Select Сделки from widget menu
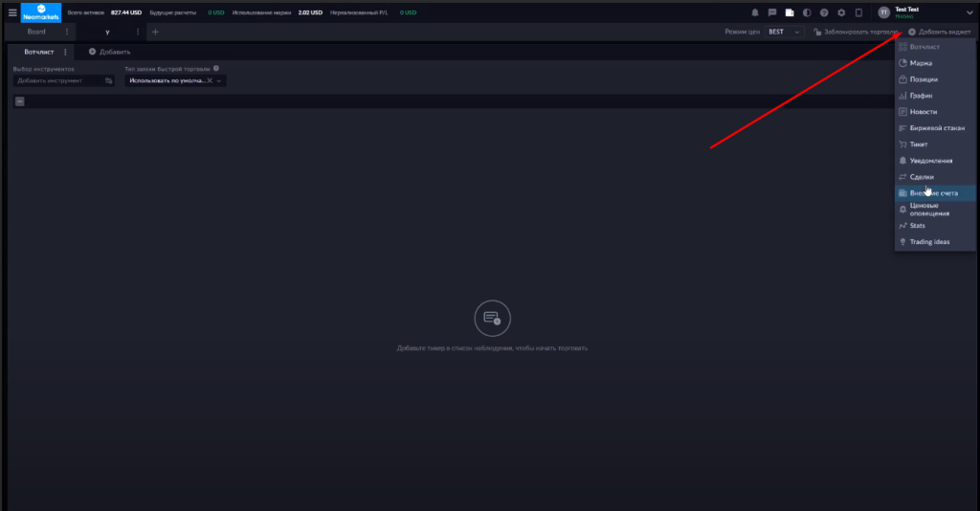Viewport: 980px width, 511px height. point(935,177)
